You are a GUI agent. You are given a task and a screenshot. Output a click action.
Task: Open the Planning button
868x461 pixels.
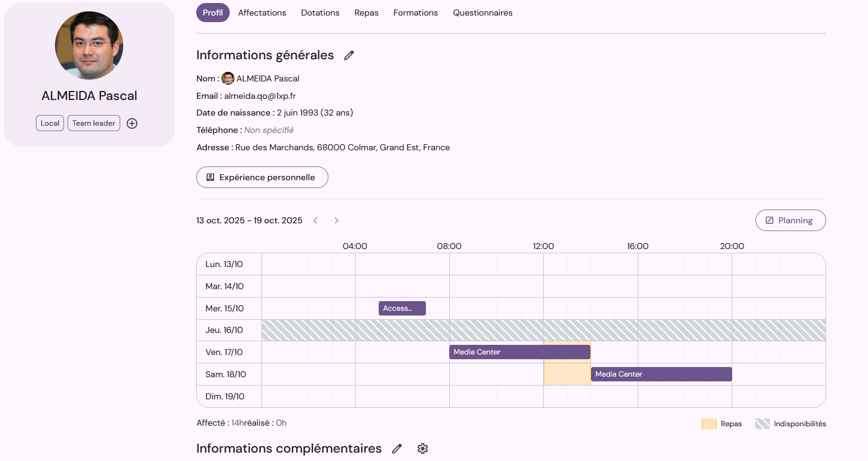pyautogui.click(x=790, y=220)
